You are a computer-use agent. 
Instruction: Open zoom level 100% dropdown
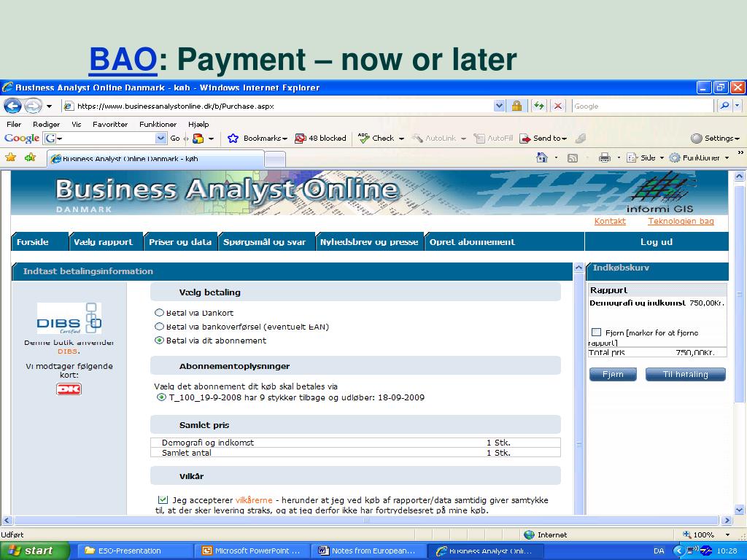[x=727, y=534]
